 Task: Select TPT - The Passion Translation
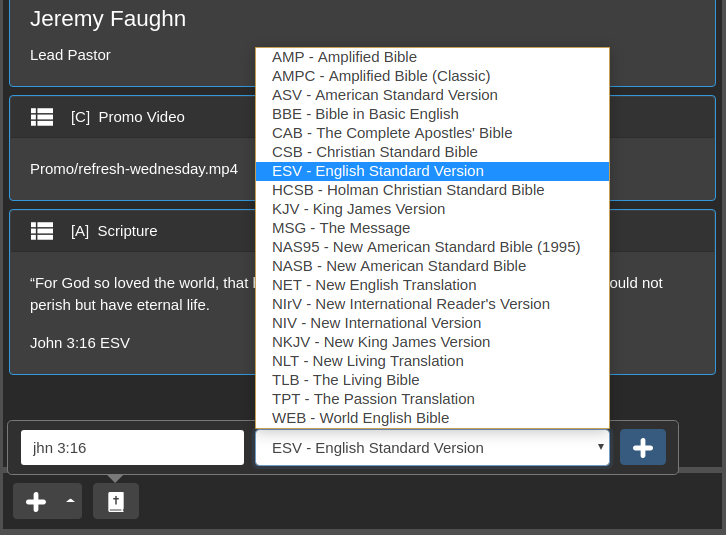432,399
